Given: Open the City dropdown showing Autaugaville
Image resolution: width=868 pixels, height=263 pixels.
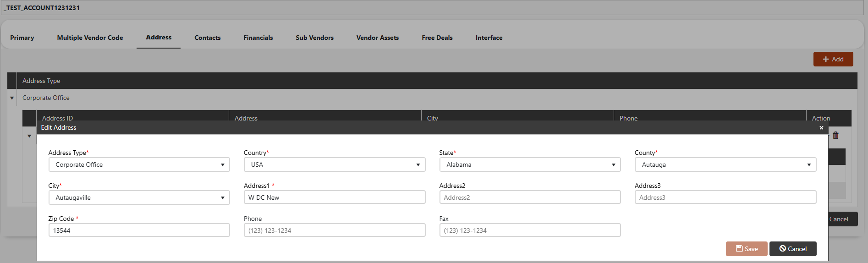Looking at the screenshot, I should coord(139,197).
